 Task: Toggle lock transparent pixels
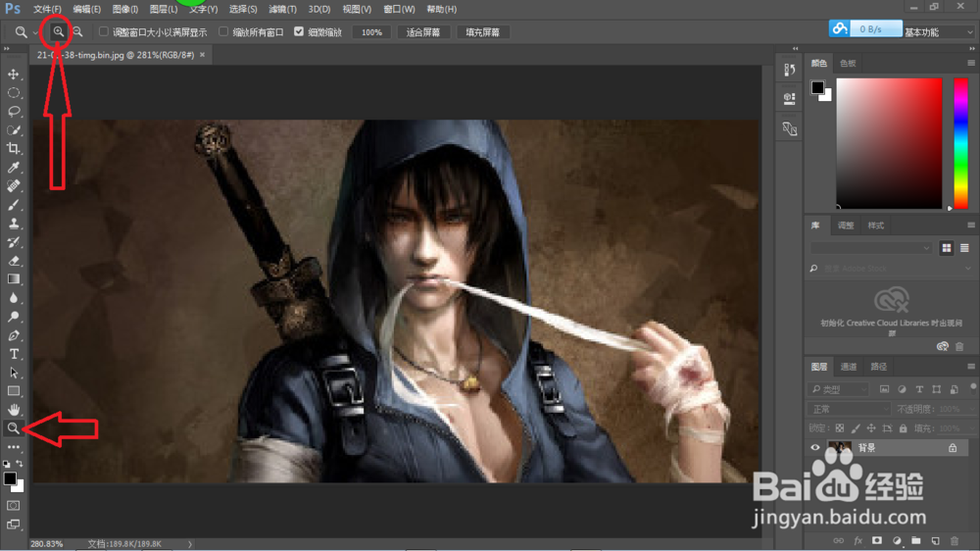[840, 428]
